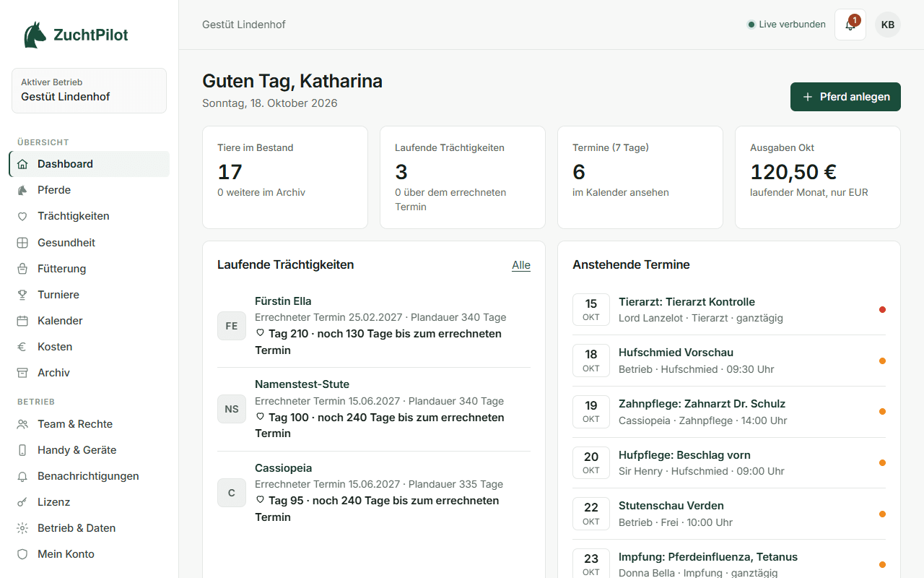Open the KB user avatar
924x578 pixels.
coord(888,25)
